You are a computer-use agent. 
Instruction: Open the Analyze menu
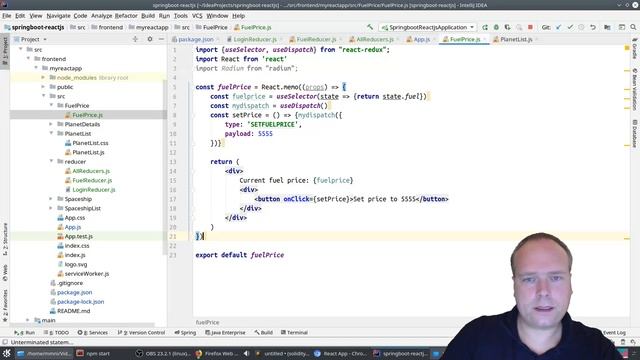(102, 16)
